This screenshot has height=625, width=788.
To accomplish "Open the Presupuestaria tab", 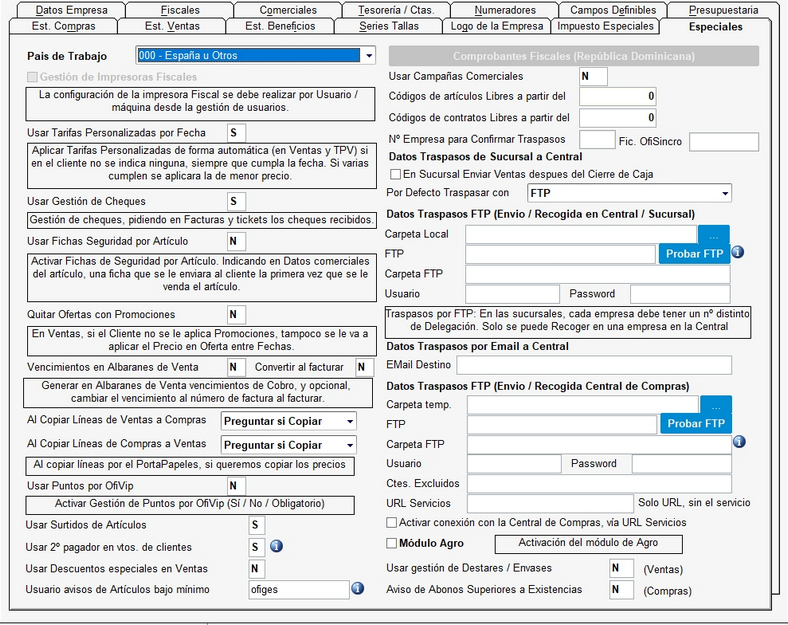I will (x=723, y=10).
